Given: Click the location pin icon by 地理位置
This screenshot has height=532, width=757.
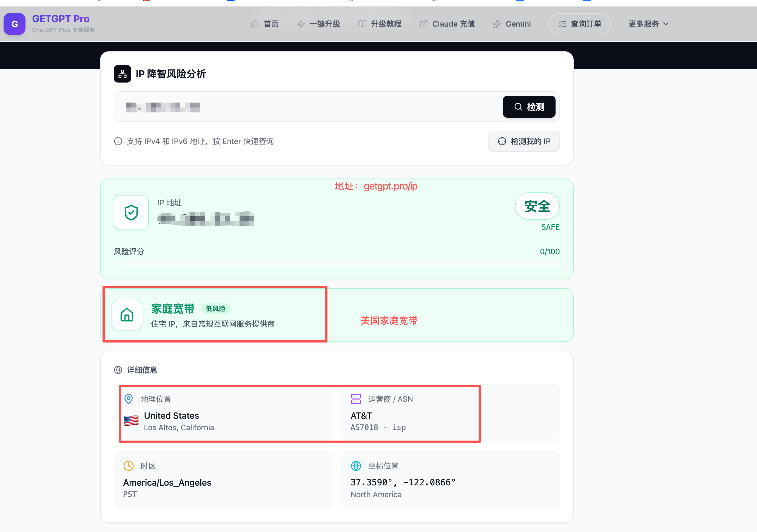Looking at the screenshot, I should (129, 399).
